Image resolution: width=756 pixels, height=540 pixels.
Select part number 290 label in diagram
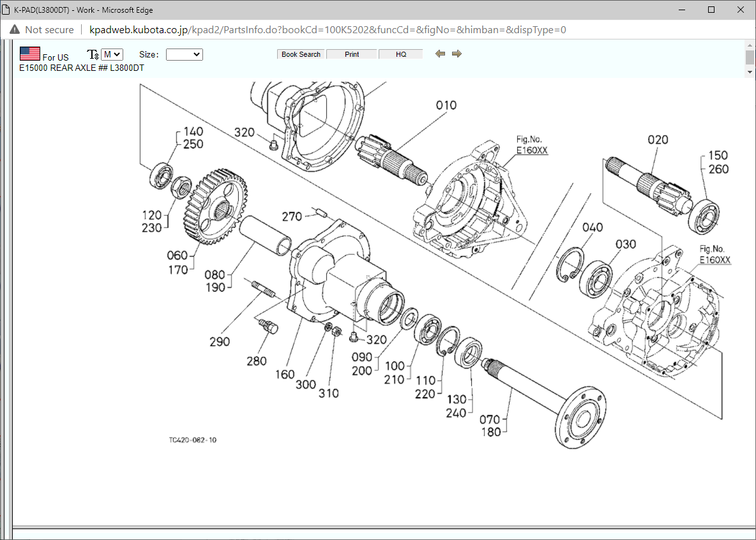point(220,342)
